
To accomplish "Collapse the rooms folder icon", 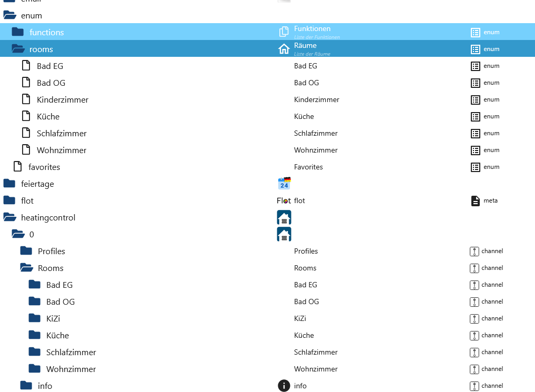I will 18,49.
